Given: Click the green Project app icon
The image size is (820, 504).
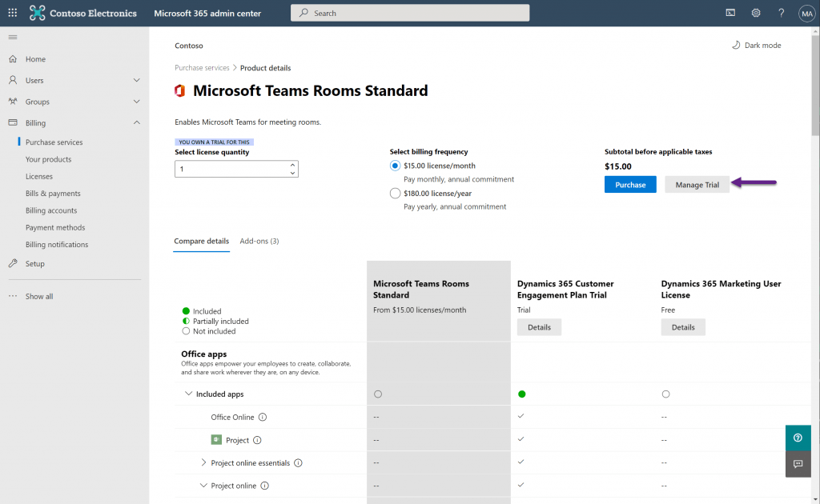Looking at the screenshot, I should (216, 440).
